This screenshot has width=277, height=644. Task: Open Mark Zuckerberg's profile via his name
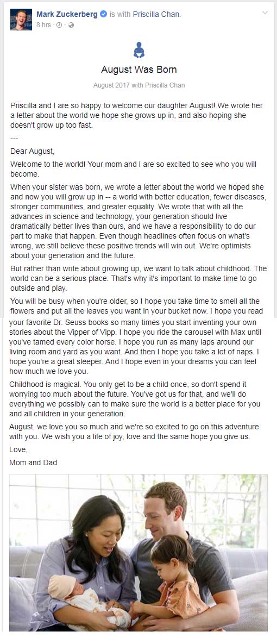click(67, 14)
